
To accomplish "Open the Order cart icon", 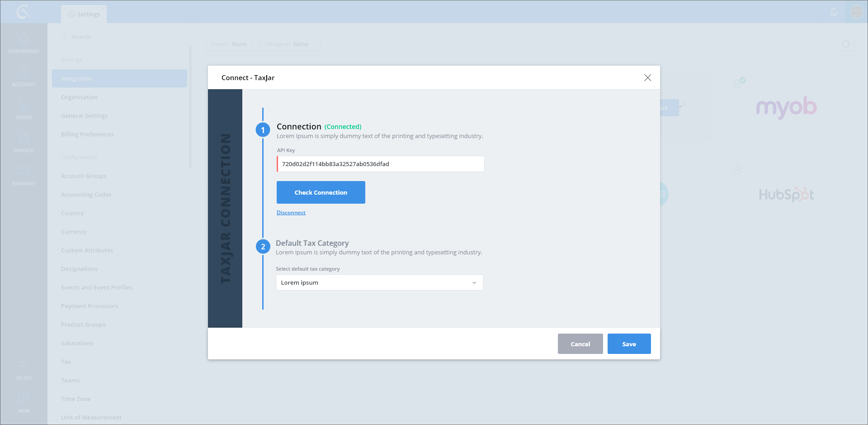I will click(24, 106).
